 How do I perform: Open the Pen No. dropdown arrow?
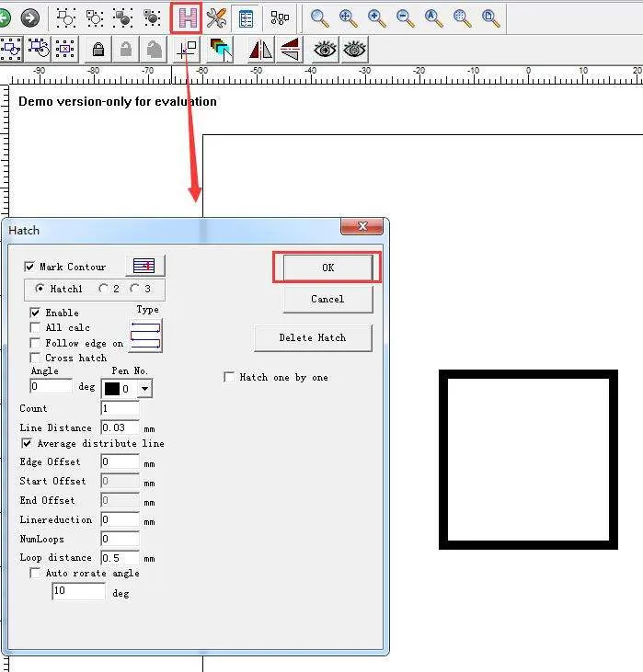(x=145, y=389)
